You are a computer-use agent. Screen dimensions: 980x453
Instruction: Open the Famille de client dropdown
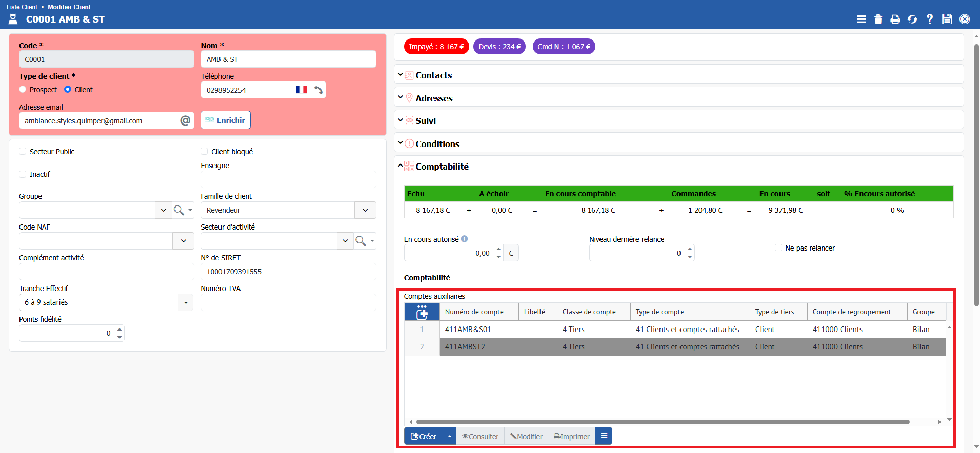pyautogui.click(x=365, y=210)
